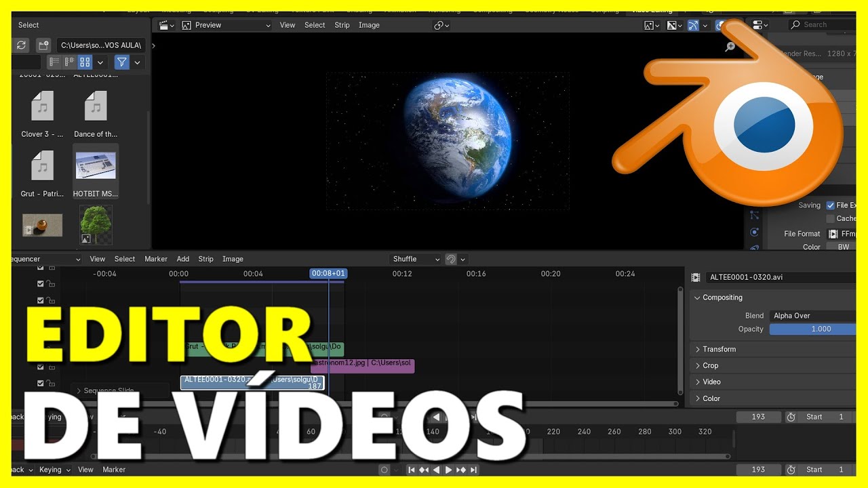Switch file browser to vertical list view
This screenshot has width=868, height=488.
pyautogui.click(x=55, y=62)
